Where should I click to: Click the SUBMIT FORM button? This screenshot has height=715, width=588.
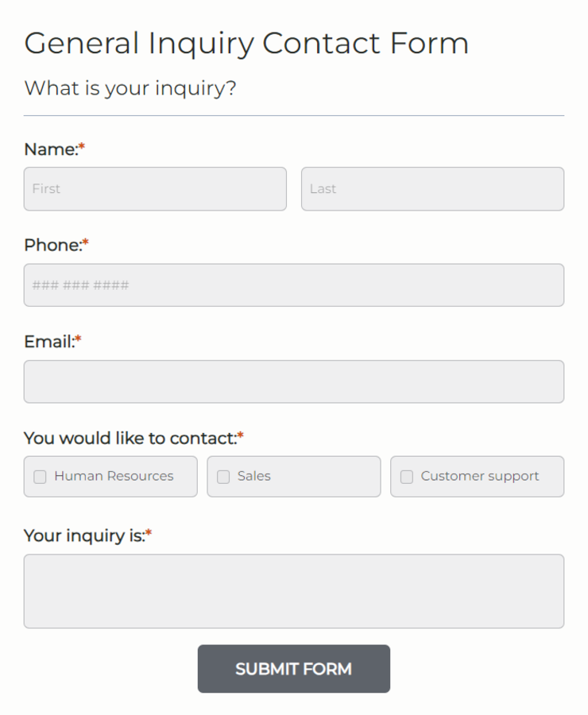point(294,669)
